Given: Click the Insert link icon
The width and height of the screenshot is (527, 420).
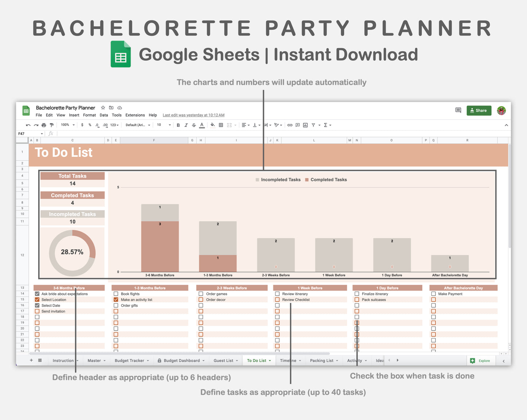Looking at the screenshot, I should (290, 125).
